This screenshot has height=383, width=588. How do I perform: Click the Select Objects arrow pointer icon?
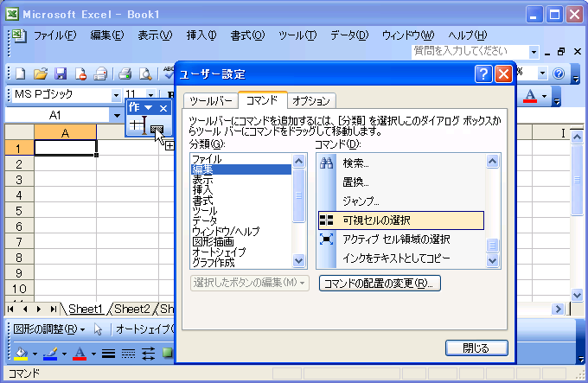tap(98, 329)
